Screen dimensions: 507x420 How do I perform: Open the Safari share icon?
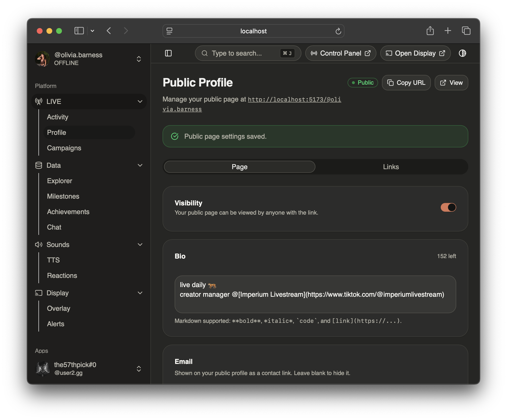[430, 31]
